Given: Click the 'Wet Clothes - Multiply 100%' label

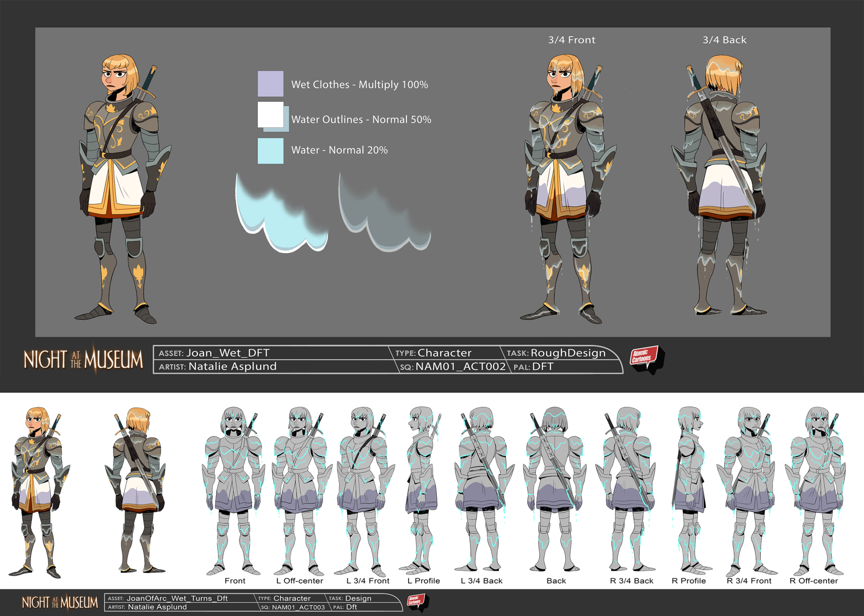Looking at the screenshot, I should (359, 85).
